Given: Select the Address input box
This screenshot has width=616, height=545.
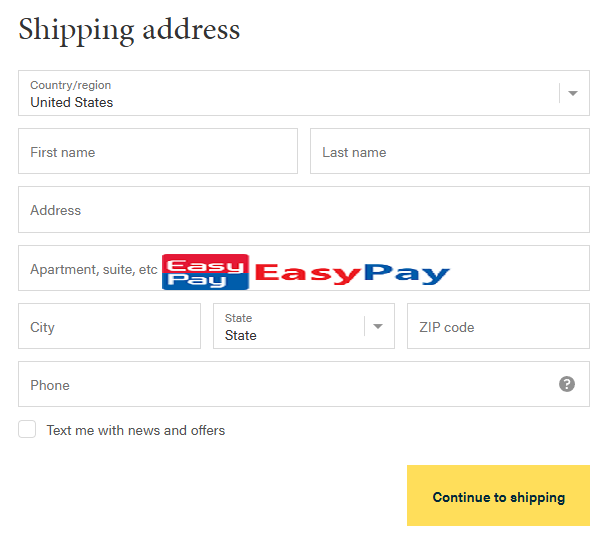Looking at the screenshot, I should point(304,210).
